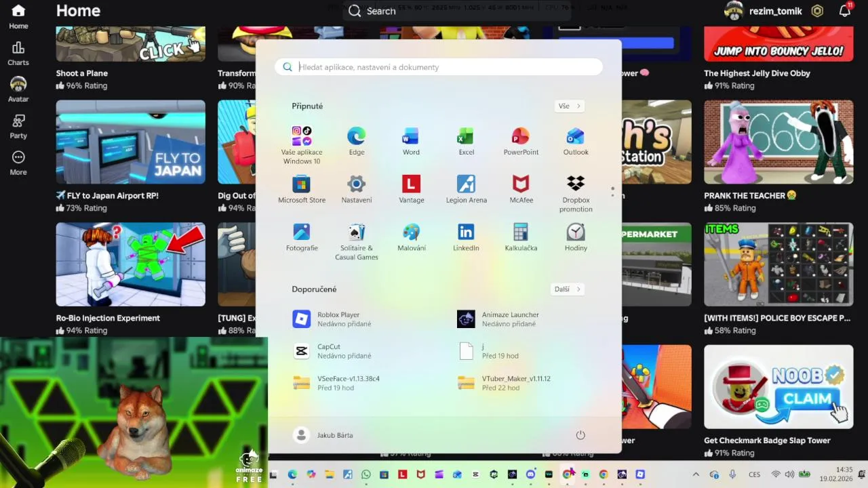
Task: Open Discord from the taskbar
Action: (530, 474)
